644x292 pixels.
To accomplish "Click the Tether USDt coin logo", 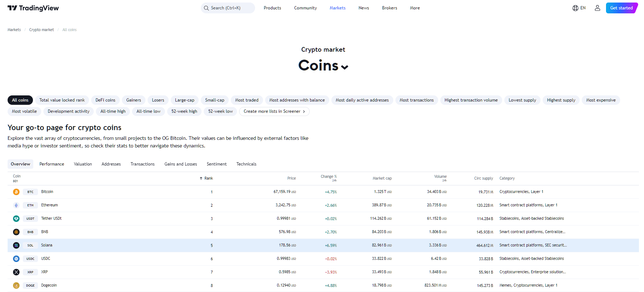I will pos(16,219).
